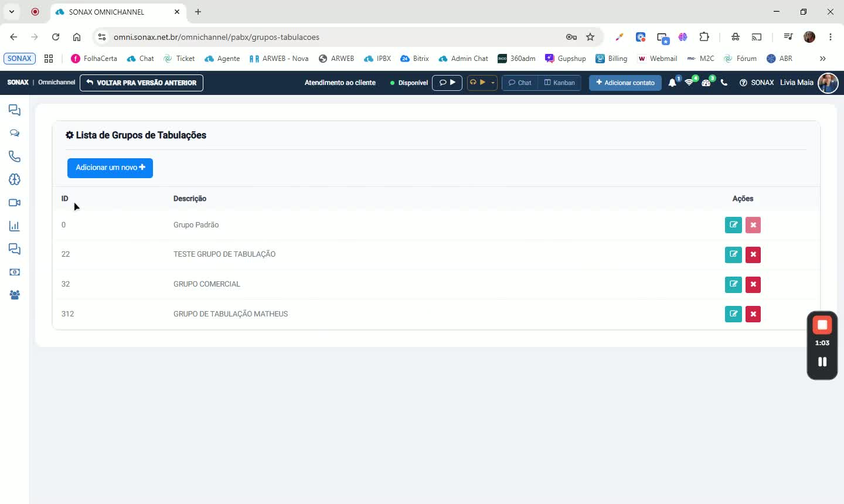Screen dimensions: 844x504
Task: Stop the screen recording
Action: click(822, 325)
